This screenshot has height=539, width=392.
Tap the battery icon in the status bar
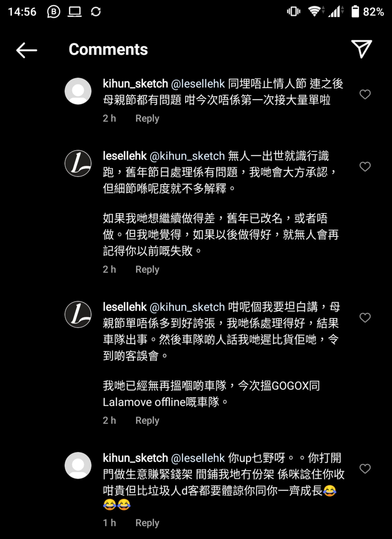tap(355, 11)
